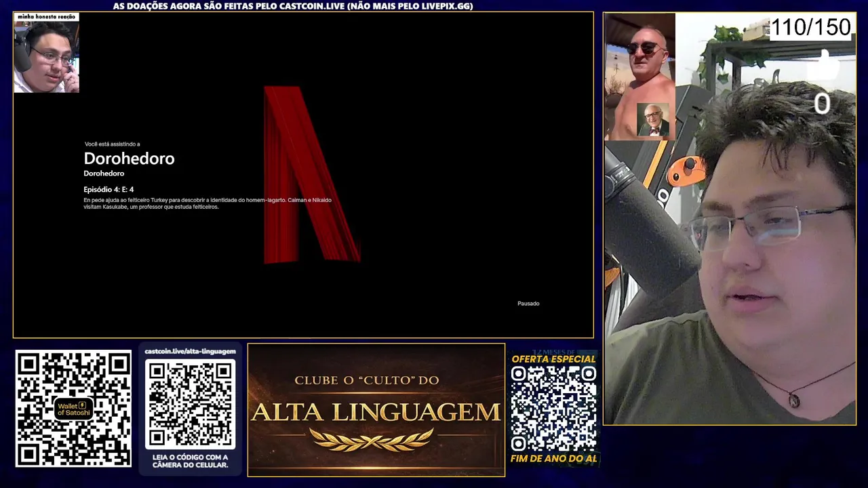Click the 'Episódio 4: E: 4' label
Viewport: 868px width, 488px height.
pos(108,190)
